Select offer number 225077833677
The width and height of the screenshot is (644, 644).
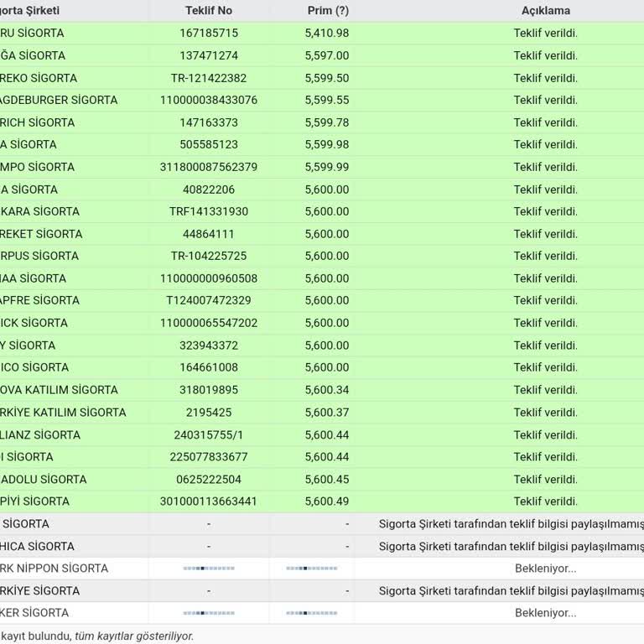(x=209, y=457)
